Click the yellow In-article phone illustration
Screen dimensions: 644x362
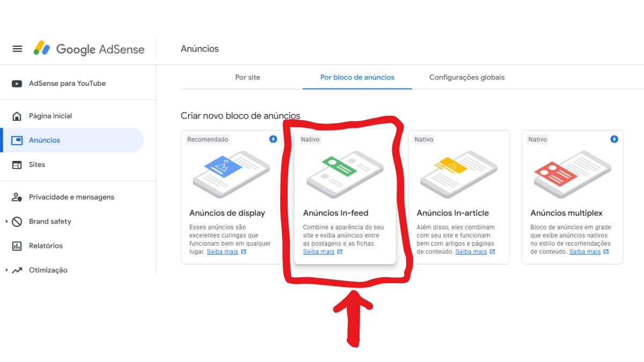pos(459,174)
